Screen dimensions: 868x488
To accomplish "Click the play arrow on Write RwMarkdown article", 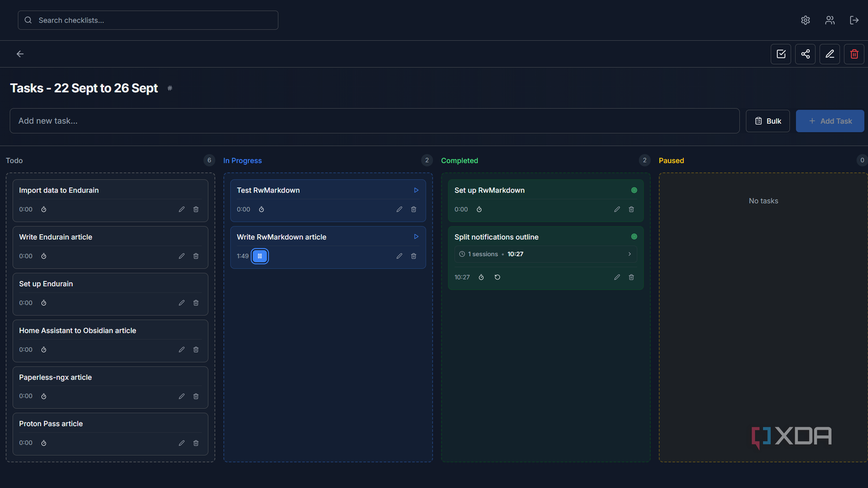I will (x=416, y=237).
